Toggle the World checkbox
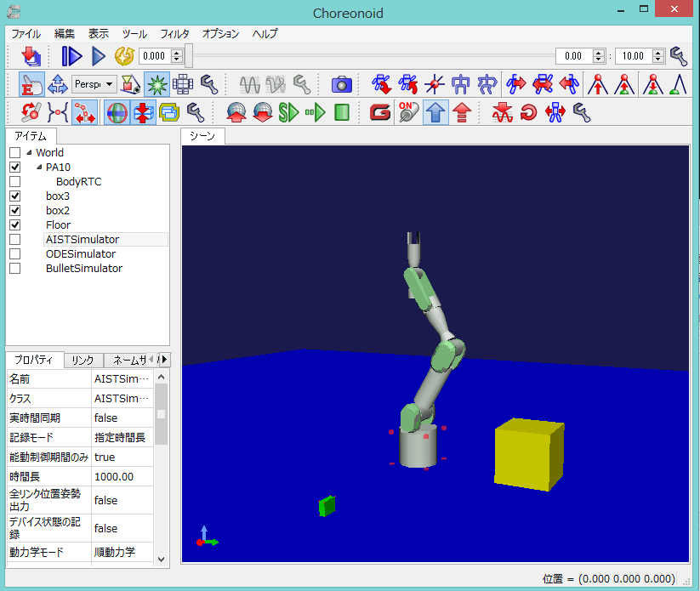The image size is (700, 591). pyautogui.click(x=14, y=153)
